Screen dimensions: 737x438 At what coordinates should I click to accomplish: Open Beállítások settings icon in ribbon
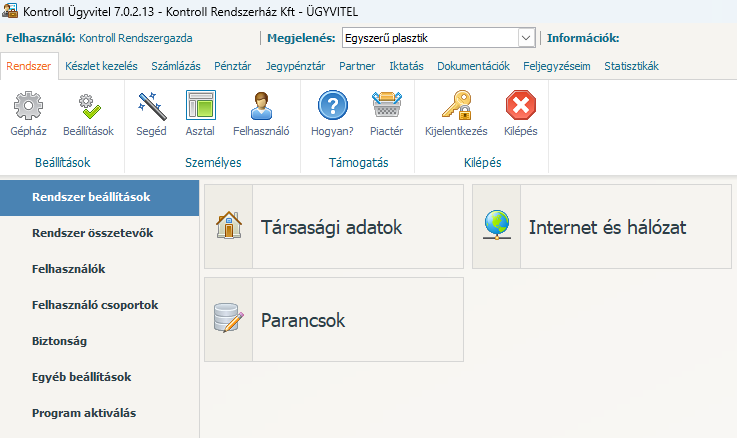pos(88,107)
